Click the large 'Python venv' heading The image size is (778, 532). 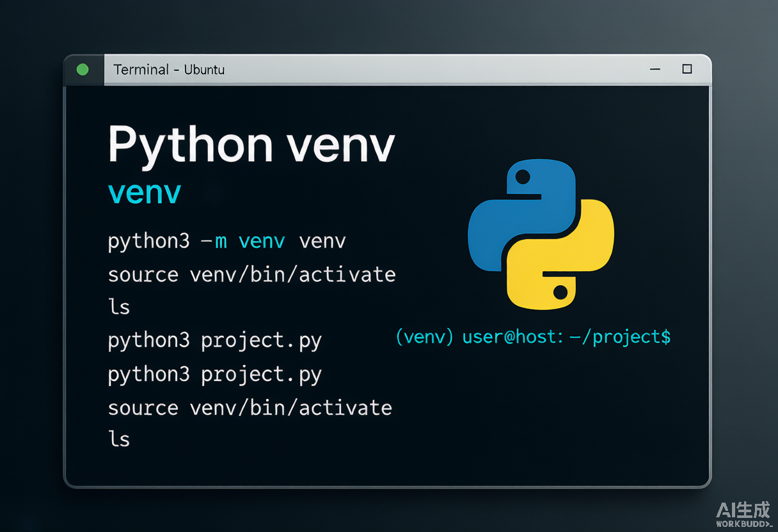(251, 145)
